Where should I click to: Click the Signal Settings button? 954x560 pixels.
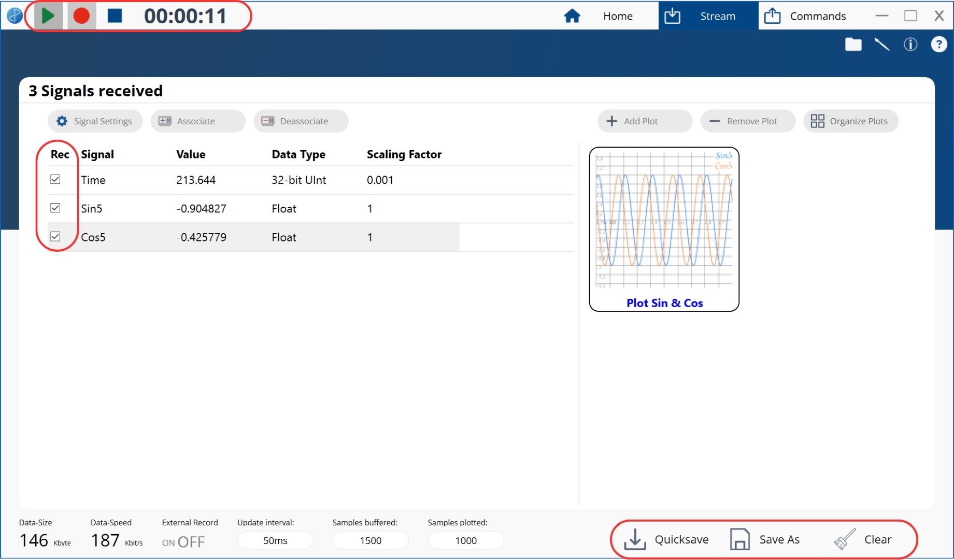click(95, 121)
